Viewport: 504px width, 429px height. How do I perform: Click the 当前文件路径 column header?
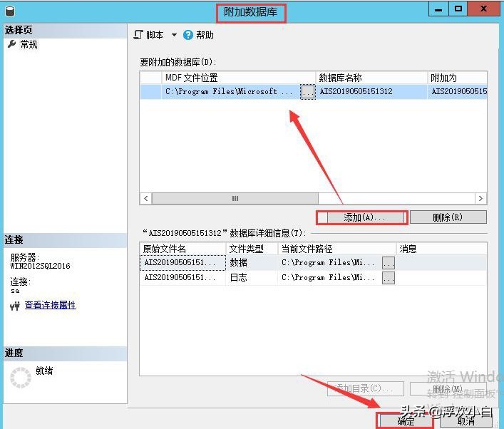(337, 249)
